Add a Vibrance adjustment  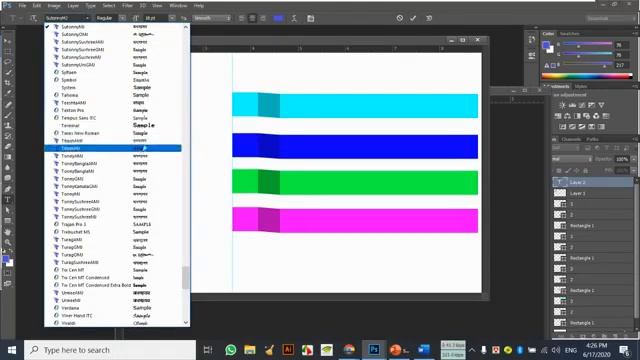pyautogui.click(x=601, y=105)
